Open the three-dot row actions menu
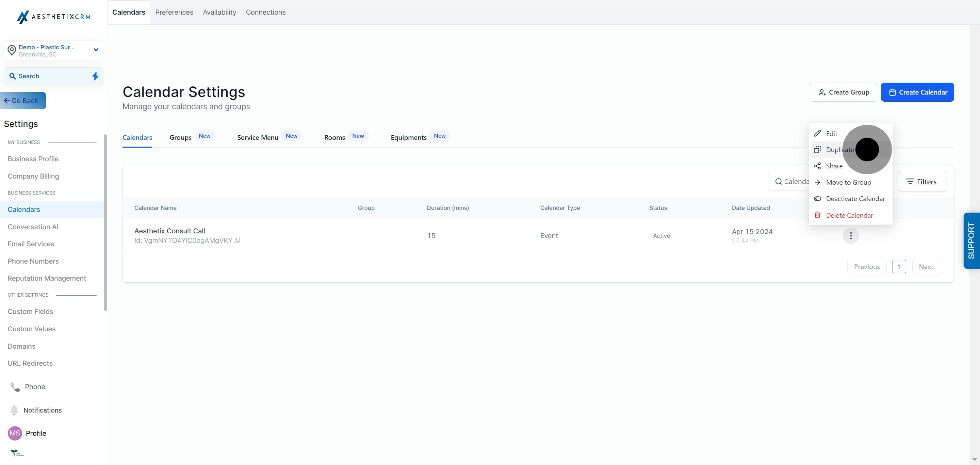 (851, 236)
